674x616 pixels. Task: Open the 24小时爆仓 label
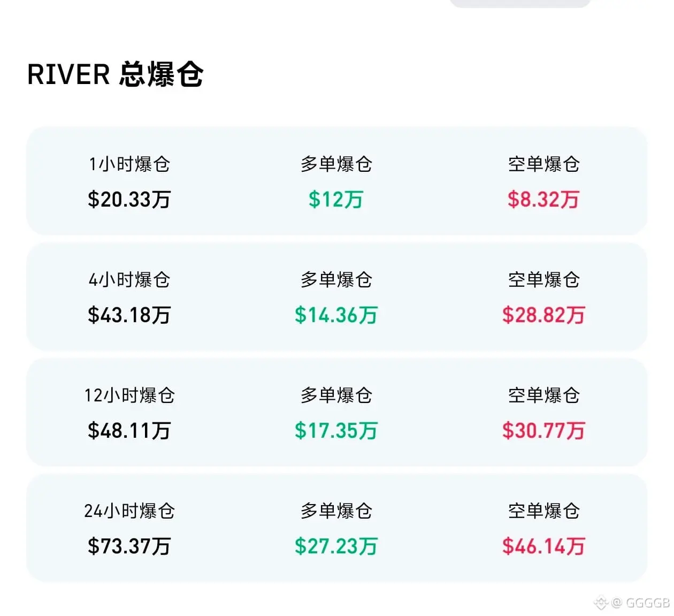129,511
